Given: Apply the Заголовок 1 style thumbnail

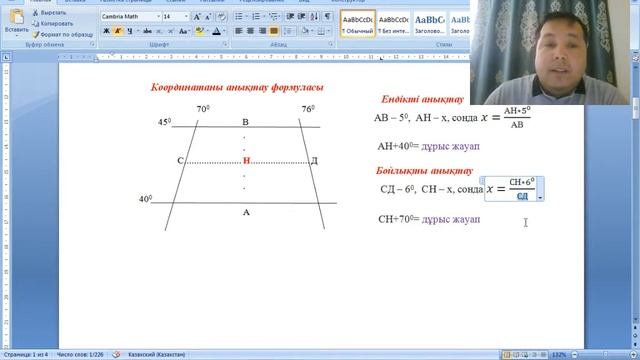Looking at the screenshot, I should pos(429,24).
